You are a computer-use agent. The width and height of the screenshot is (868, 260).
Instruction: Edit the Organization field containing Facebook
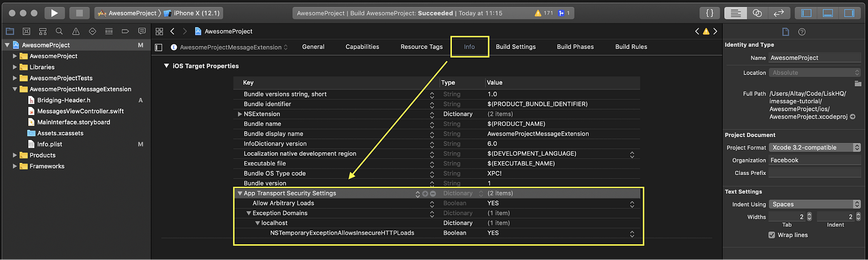pos(815,161)
